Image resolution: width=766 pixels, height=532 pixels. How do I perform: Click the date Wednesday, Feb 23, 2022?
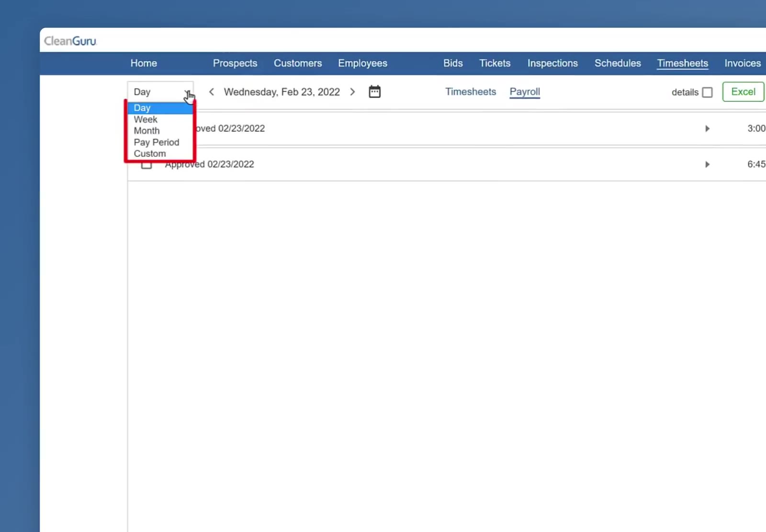282,92
